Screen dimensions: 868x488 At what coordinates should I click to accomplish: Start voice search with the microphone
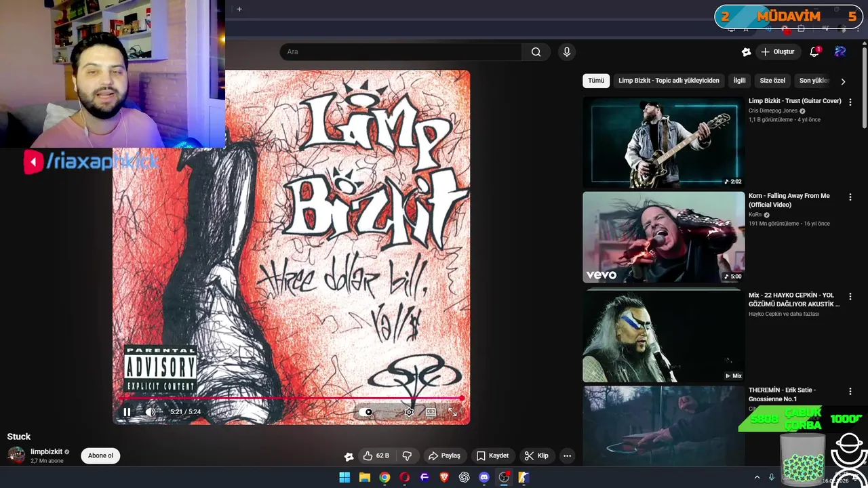pyautogui.click(x=567, y=52)
